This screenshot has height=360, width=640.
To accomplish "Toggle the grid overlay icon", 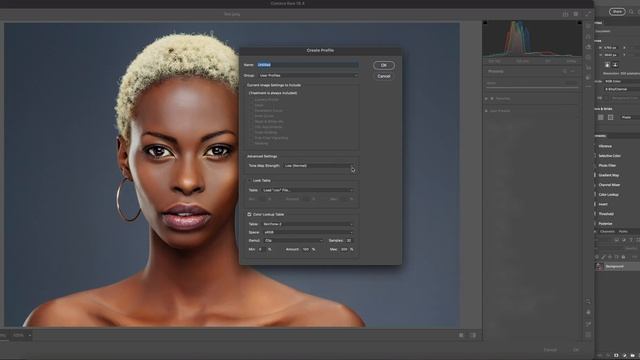I will click(588, 334).
